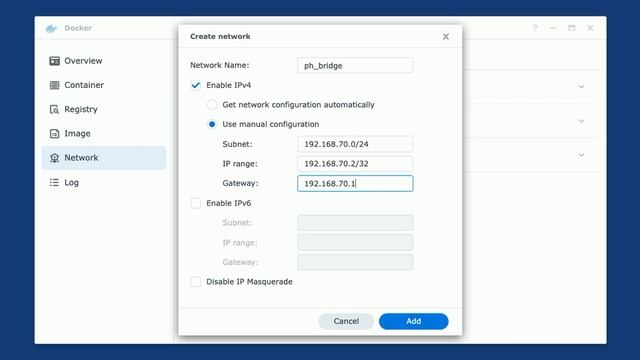Close the Docker window
Viewport: 640px width, 360px height.
[x=590, y=28]
